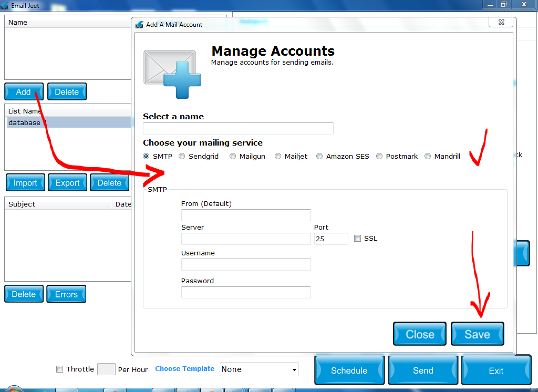Click the Date column header
Image resolution: width=538 pixels, height=392 pixels.
tap(122, 204)
